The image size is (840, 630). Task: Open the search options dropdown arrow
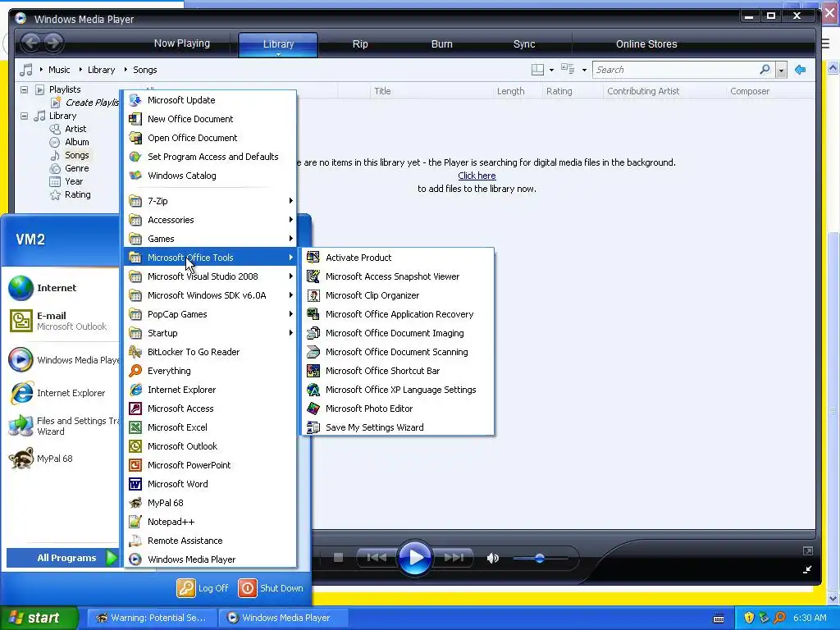pyautogui.click(x=782, y=71)
